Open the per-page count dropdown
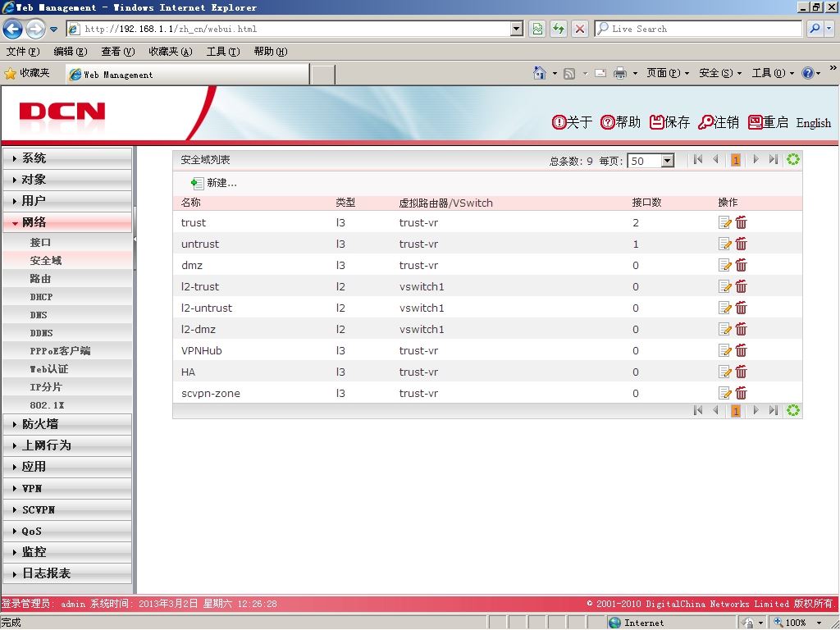The image size is (840, 630). (x=667, y=161)
